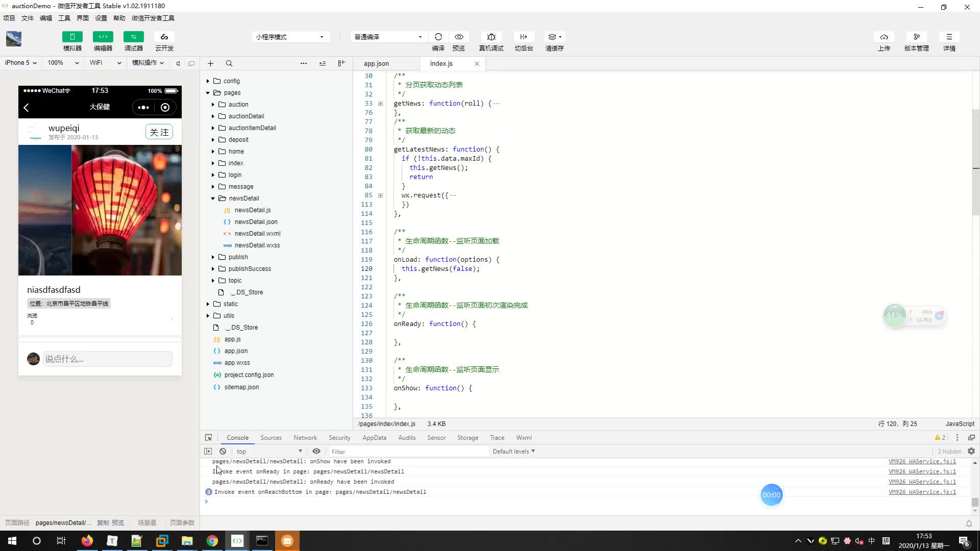
Task: Add new file with plus icon
Action: coord(210,63)
